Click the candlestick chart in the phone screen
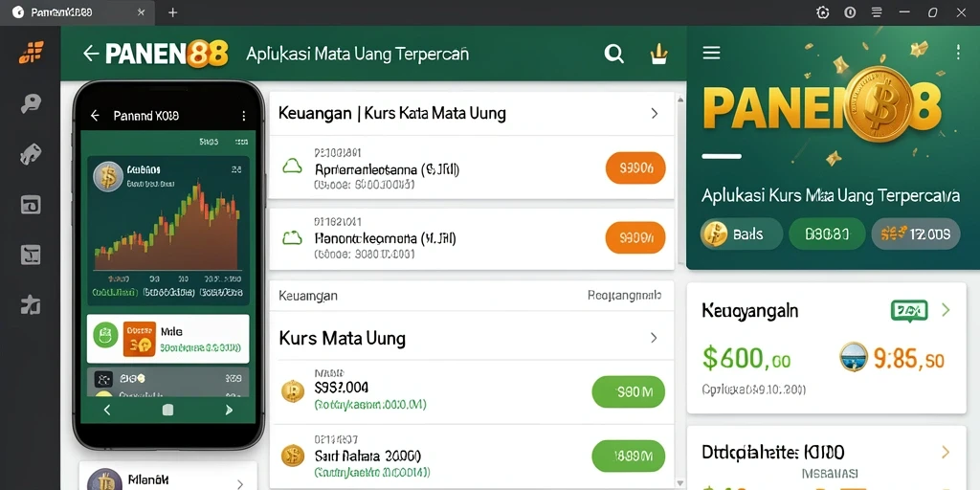The image size is (980, 490). tap(167, 226)
